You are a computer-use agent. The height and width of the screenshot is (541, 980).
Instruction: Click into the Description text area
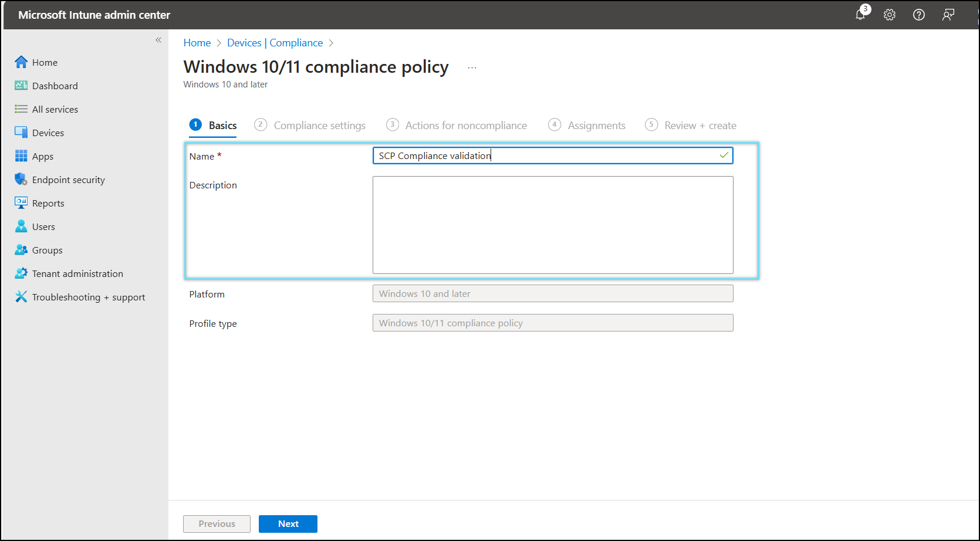click(553, 225)
